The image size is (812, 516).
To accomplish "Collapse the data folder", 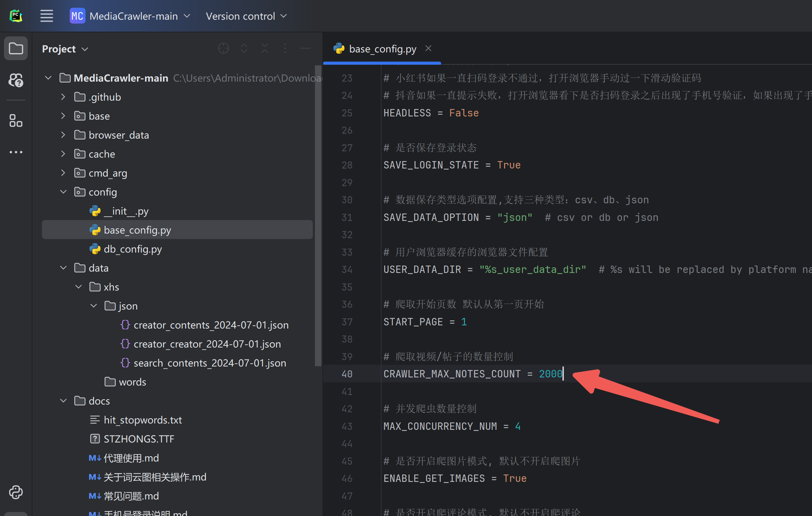I will point(63,268).
